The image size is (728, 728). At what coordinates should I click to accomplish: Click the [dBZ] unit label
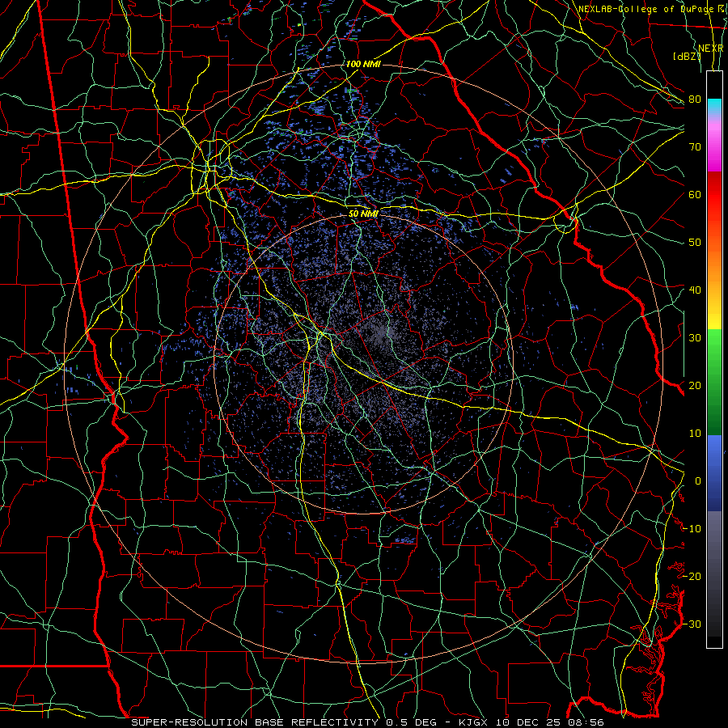[686, 56]
